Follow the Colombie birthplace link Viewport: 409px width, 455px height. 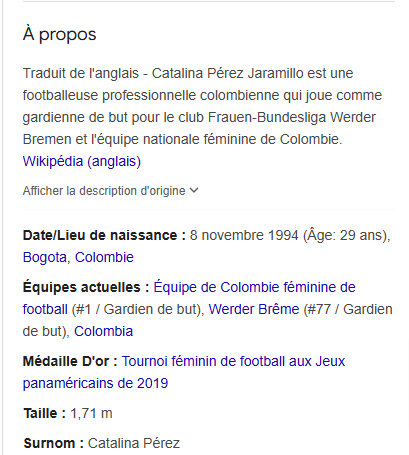click(x=104, y=257)
